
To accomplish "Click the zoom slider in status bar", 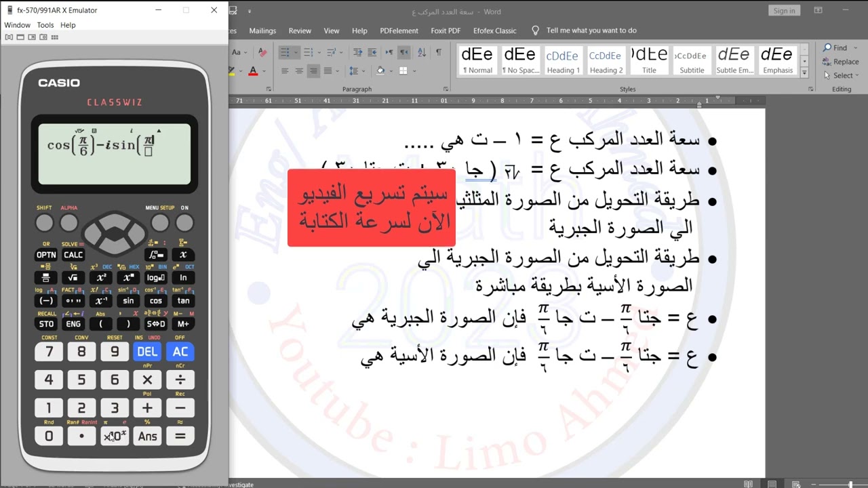I will pyautogui.click(x=850, y=484).
